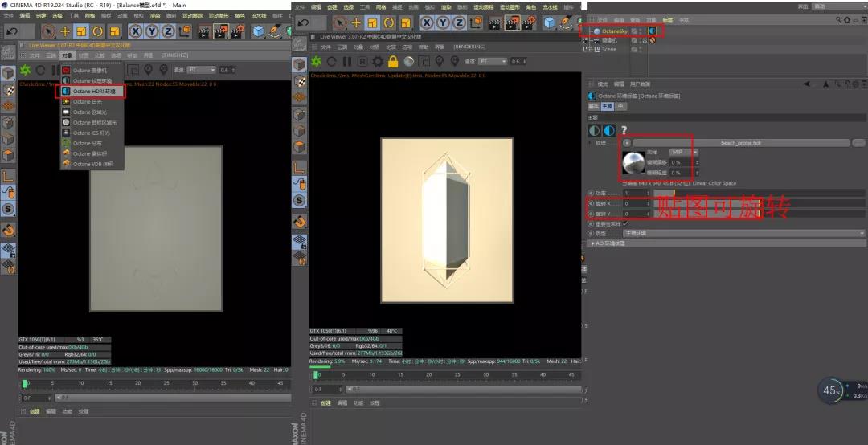Click the beach_probe.hdr texture file button

click(x=739, y=143)
